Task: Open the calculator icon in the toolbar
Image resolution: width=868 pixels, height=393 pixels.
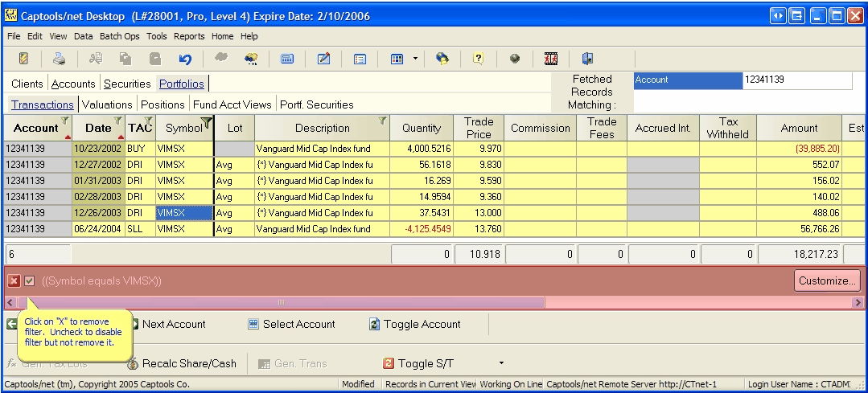Action: click(x=287, y=59)
